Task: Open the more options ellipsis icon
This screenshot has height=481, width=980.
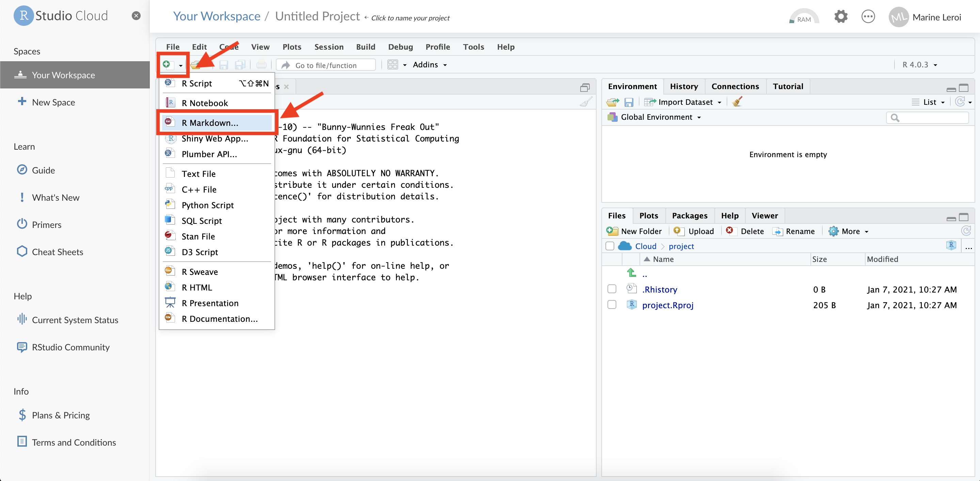Action: (868, 17)
